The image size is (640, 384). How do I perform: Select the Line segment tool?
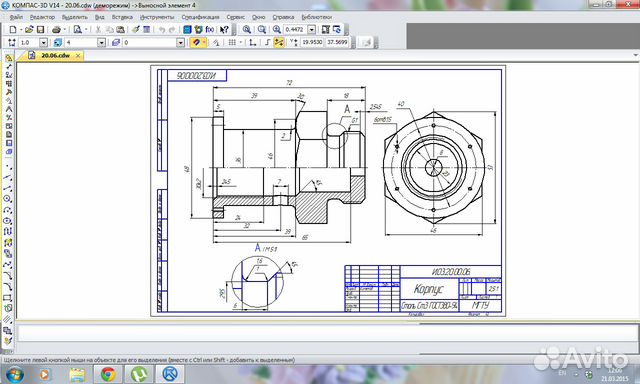8,188
